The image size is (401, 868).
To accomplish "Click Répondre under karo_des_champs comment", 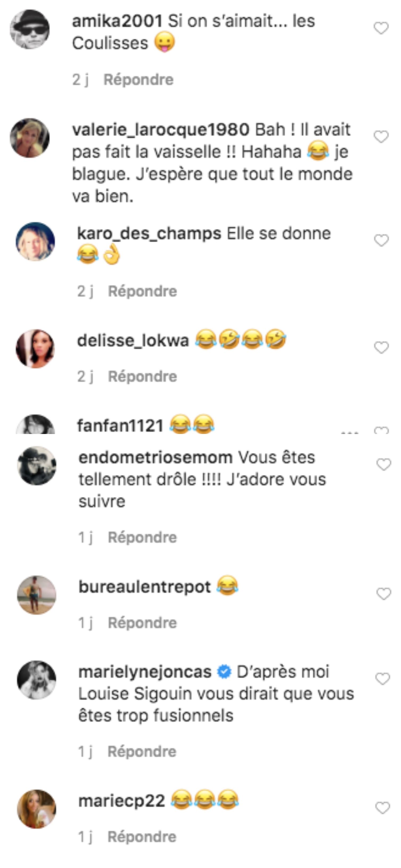I will point(142,291).
